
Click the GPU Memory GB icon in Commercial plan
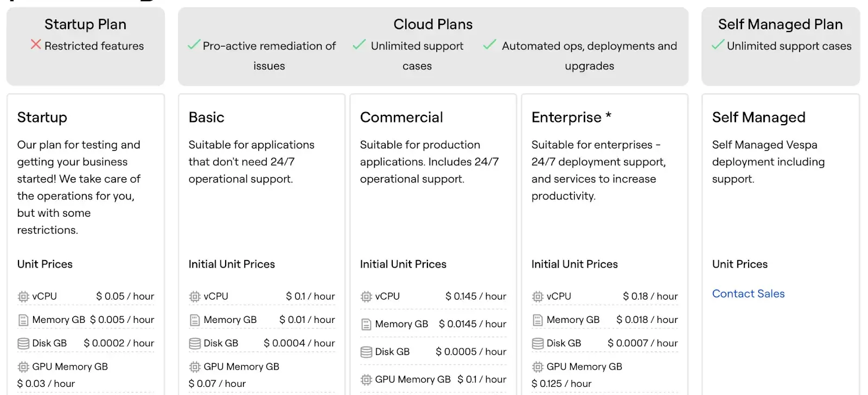(366, 380)
